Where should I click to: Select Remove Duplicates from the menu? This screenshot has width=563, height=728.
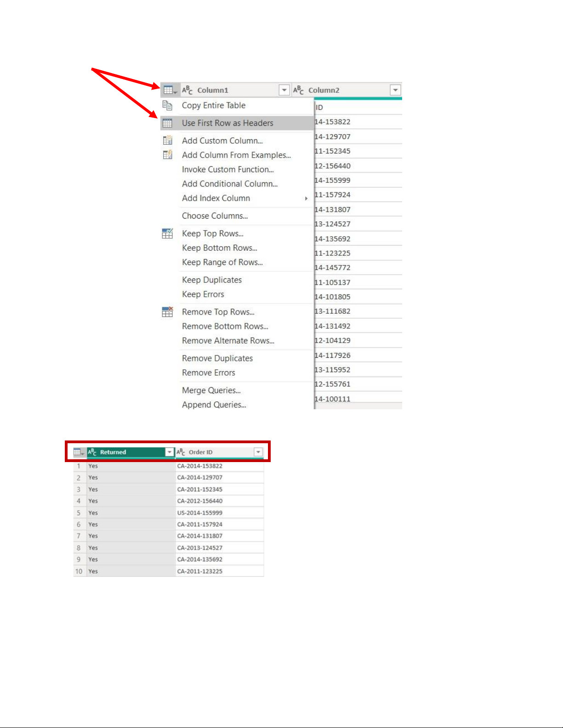(217, 358)
